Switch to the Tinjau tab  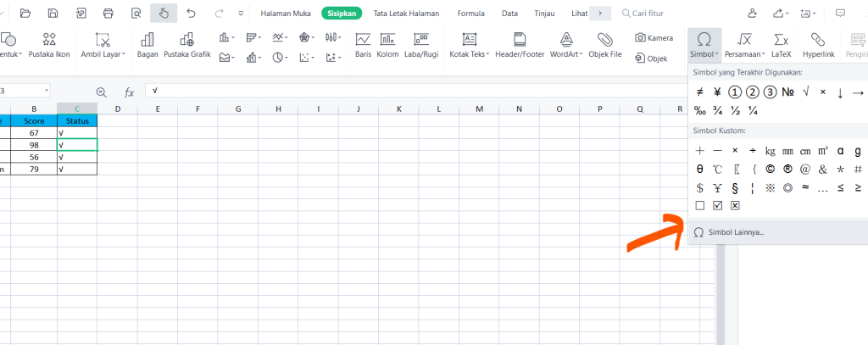point(544,14)
